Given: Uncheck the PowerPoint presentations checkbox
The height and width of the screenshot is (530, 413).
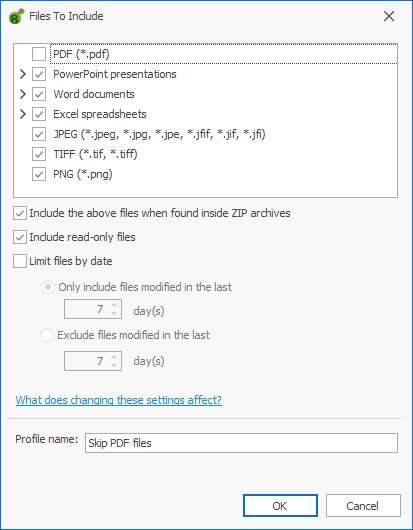Looking at the screenshot, I should (x=39, y=74).
